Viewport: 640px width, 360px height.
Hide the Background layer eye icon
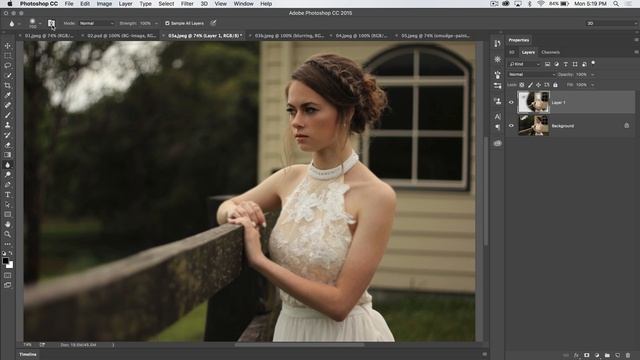(511, 126)
